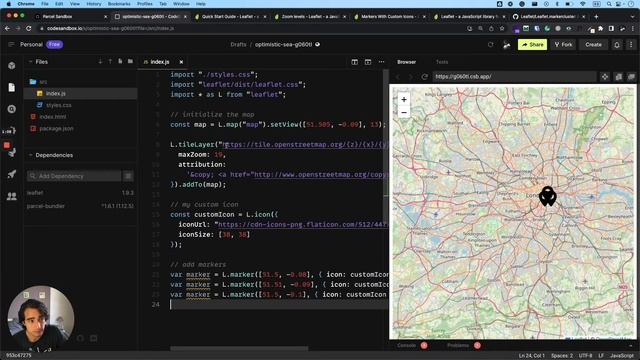Click the Personal workspace label
640x360 pixels.
[31, 44]
